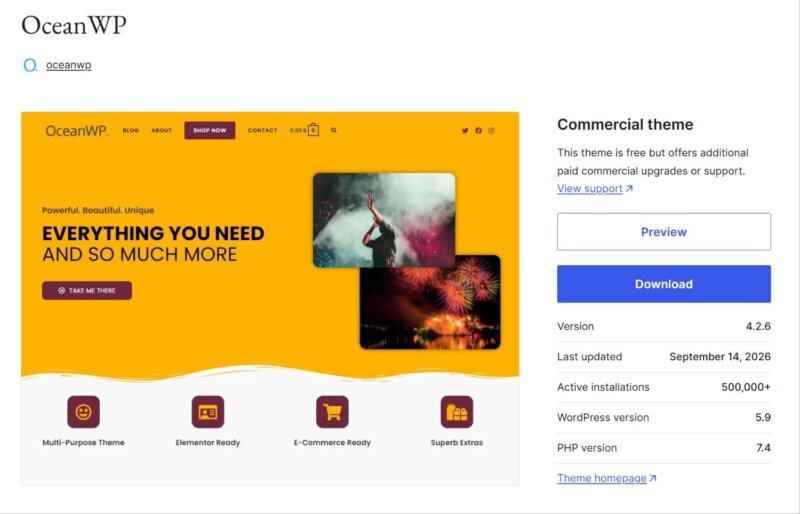Click the Superb Extras gift icon
The width and height of the screenshot is (800, 514).
coord(457,412)
